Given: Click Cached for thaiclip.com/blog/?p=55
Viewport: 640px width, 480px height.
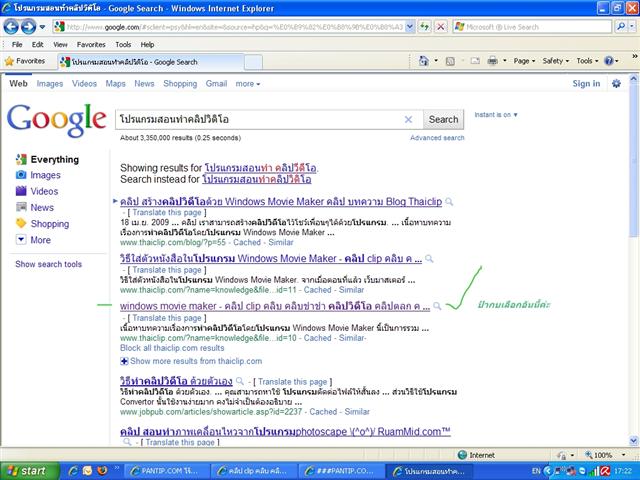Looking at the screenshot, I should (247, 242).
